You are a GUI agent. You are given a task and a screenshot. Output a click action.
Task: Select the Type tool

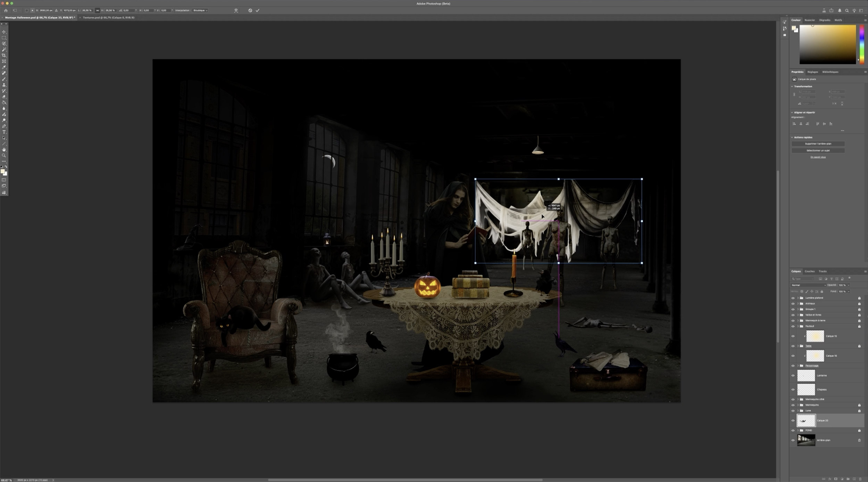coord(4,132)
